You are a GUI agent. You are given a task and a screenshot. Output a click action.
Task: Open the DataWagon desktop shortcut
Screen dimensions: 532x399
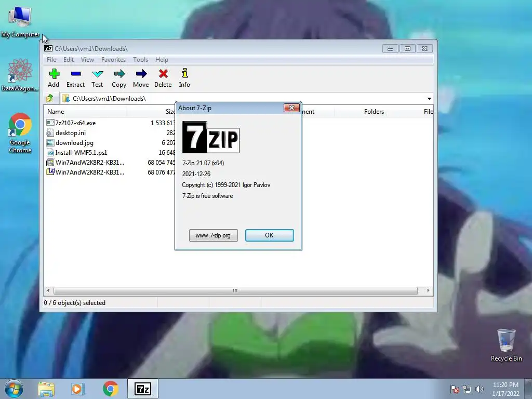pyautogui.click(x=20, y=75)
